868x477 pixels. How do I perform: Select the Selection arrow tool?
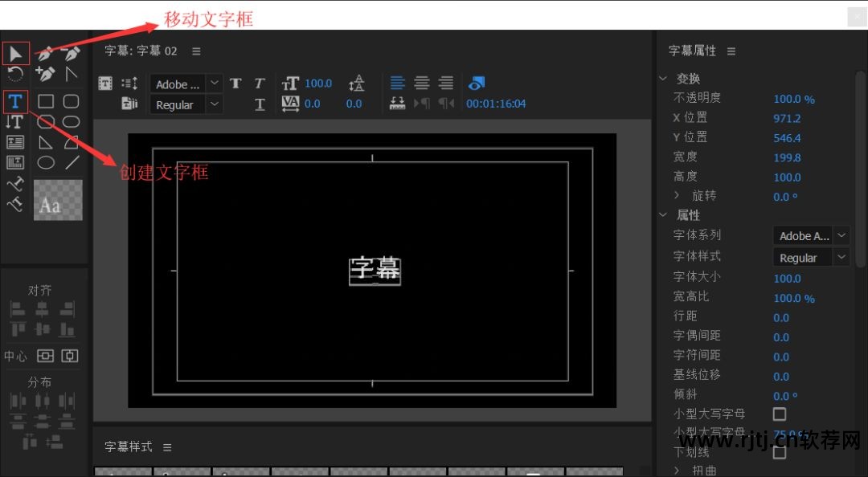[x=16, y=53]
